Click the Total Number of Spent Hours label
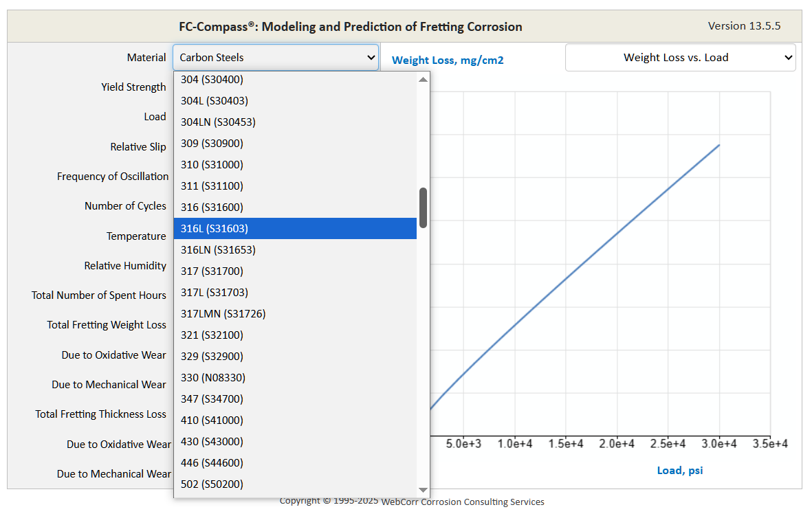This screenshot has height=516, width=812. (99, 295)
